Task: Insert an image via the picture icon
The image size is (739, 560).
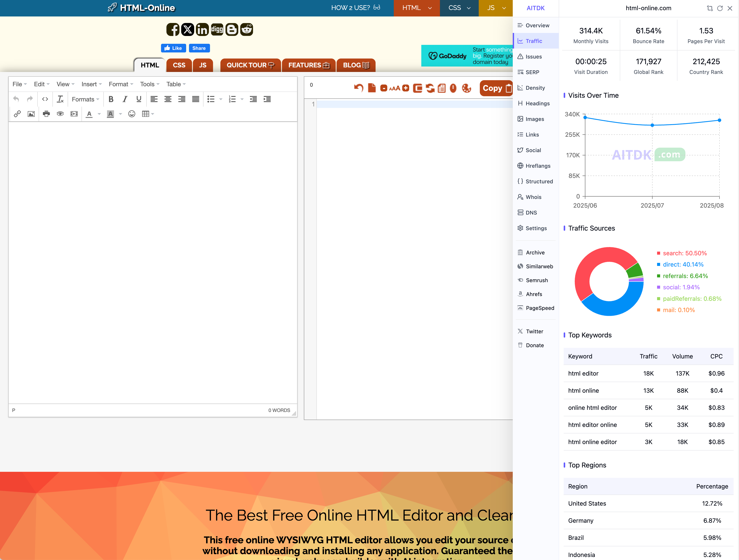Action: 31,114
